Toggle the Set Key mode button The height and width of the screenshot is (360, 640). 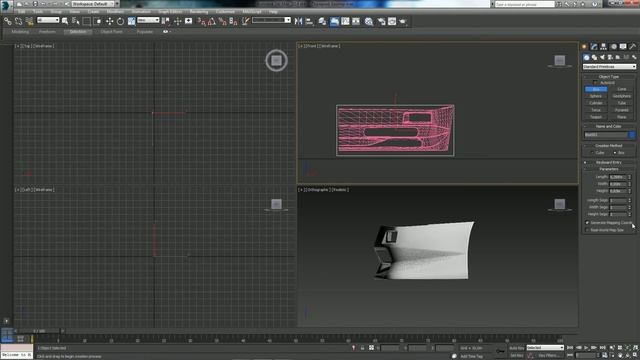pyautogui.click(x=516, y=356)
